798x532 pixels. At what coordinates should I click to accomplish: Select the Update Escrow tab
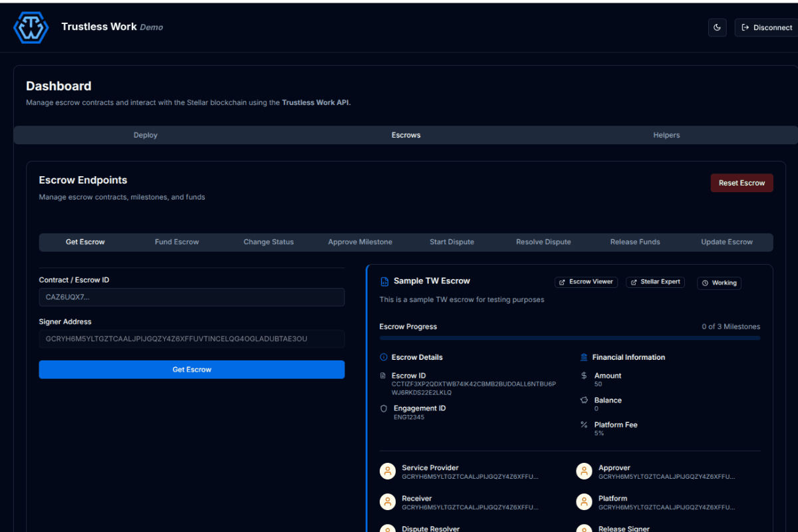pyautogui.click(x=727, y=242)
